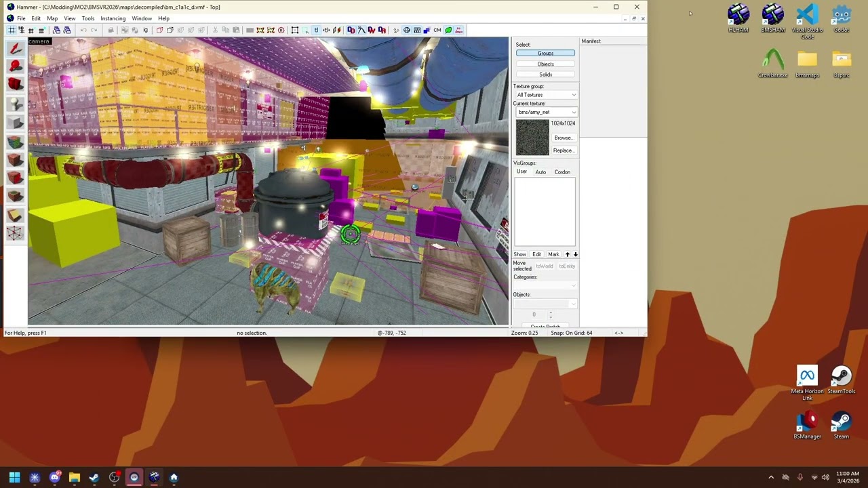This screenshot has width=868, height=488.
Task: Click the Smaller Grid icon
Action: 31,30
